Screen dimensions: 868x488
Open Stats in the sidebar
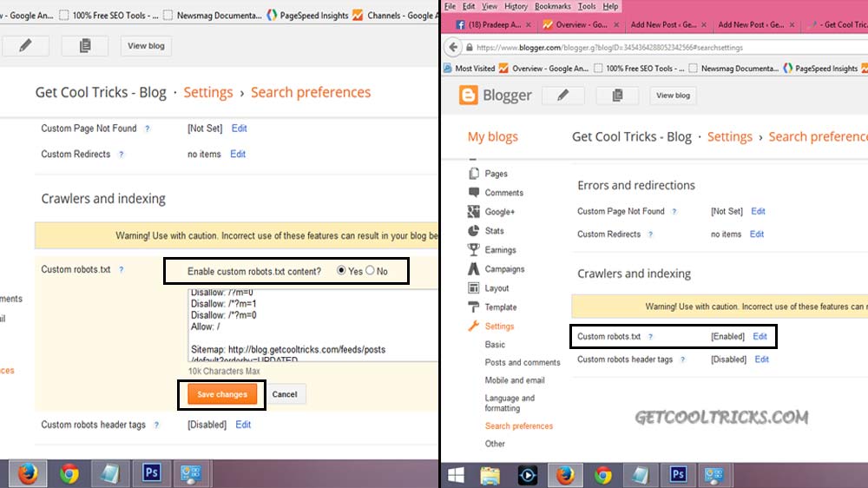coord(494,231)
